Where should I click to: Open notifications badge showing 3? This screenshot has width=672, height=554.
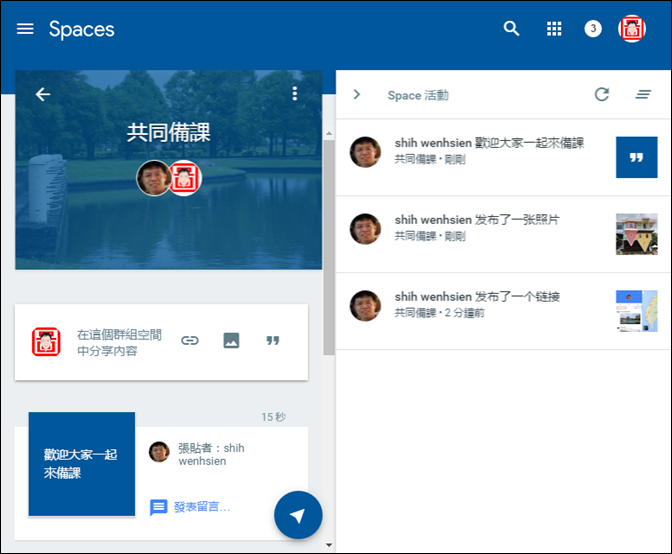click(593, 29)
